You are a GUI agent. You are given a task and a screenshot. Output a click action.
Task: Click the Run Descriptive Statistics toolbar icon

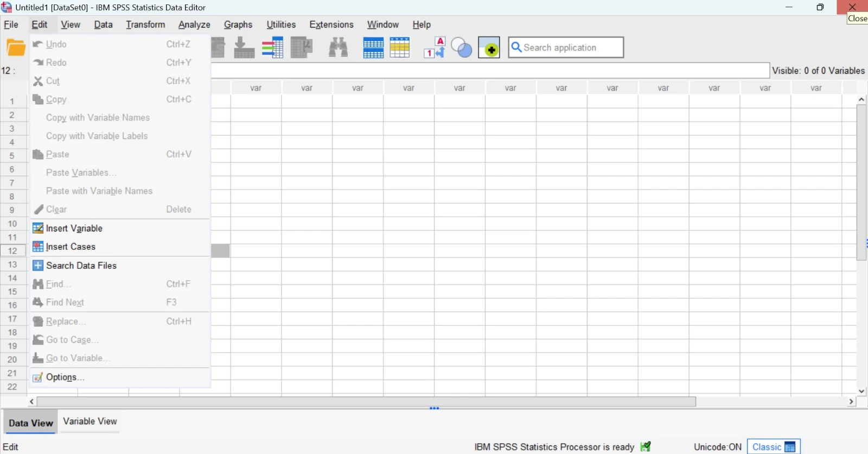tap(302, 48)
